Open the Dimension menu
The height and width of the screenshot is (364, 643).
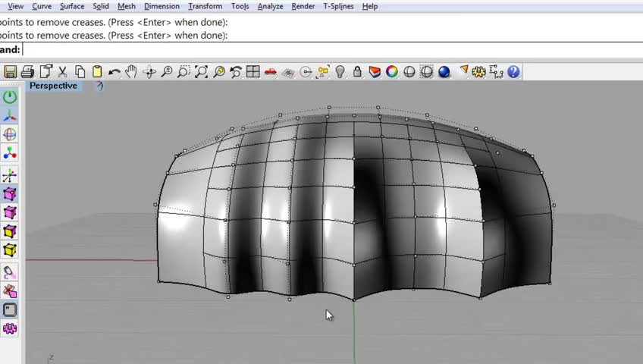(162, 6)
